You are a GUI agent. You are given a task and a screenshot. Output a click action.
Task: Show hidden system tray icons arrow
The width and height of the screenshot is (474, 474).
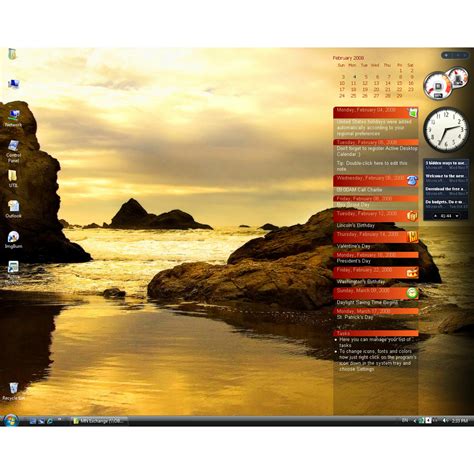415,421
